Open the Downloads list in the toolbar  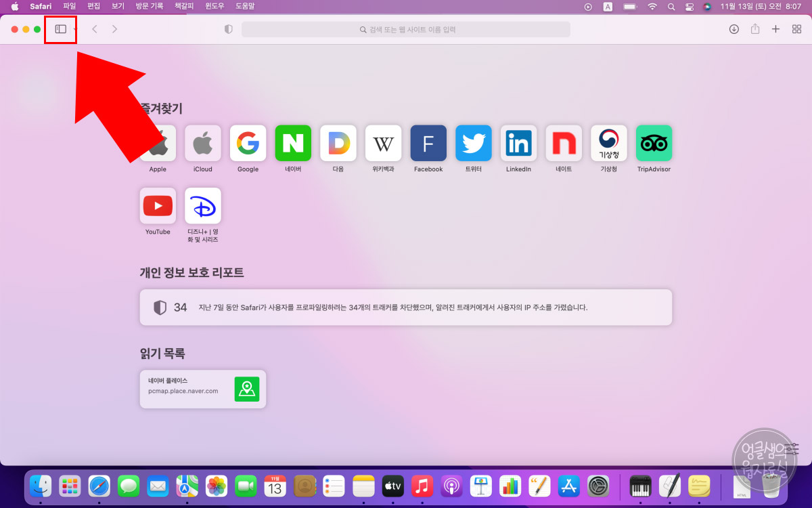(x=734, y=29)
